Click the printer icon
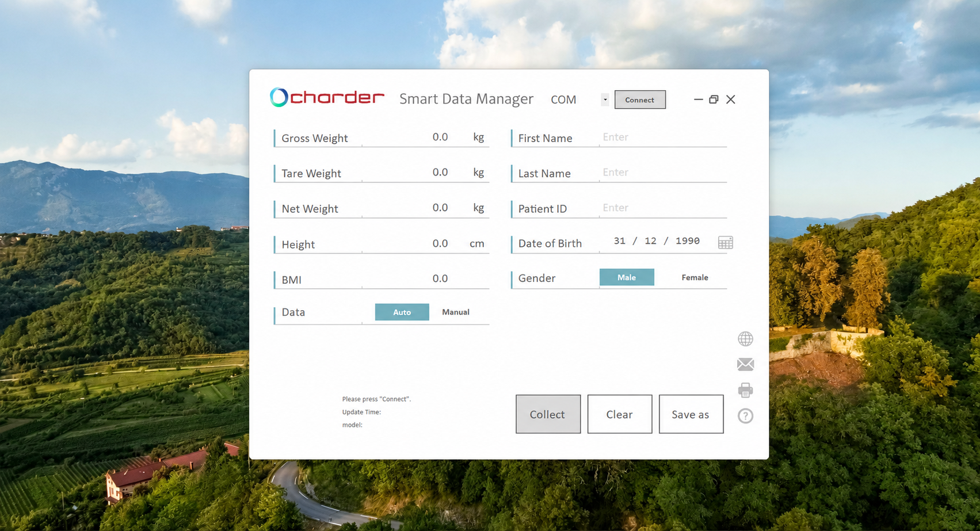The image size is (980, 531). point(745,390)
